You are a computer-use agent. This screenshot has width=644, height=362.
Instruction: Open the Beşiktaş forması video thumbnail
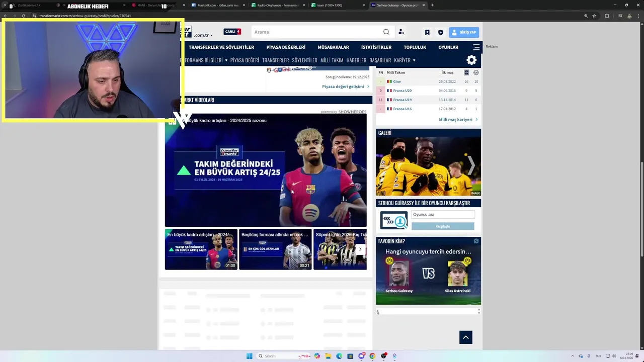(275, 249)
